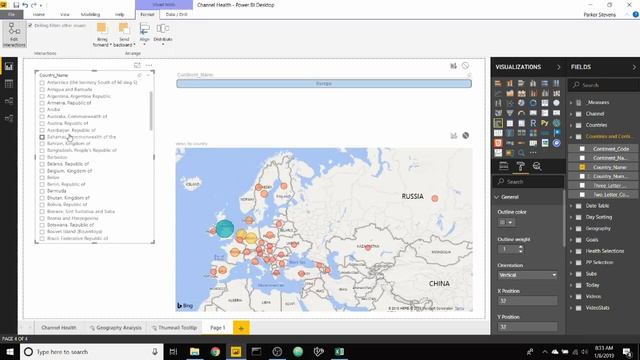Open the Send backward dropdown
This screenshot has height=360, width=640.
coord(124,35)
